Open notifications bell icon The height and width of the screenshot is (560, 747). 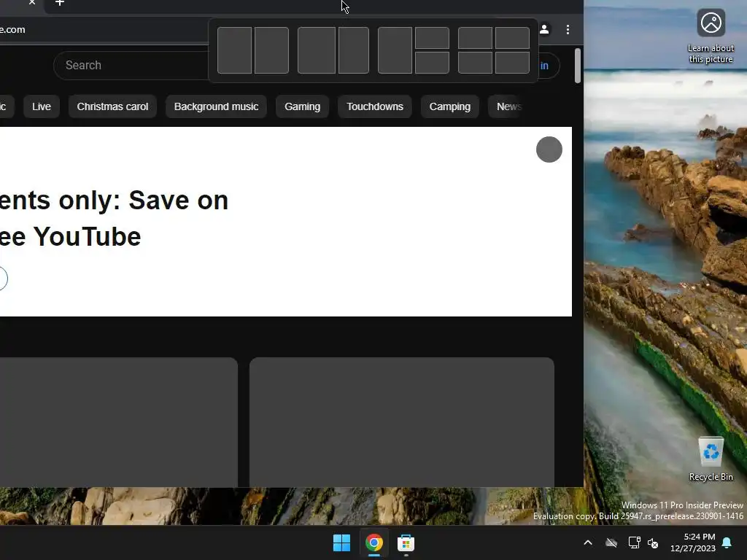click(x=727, y=542)
